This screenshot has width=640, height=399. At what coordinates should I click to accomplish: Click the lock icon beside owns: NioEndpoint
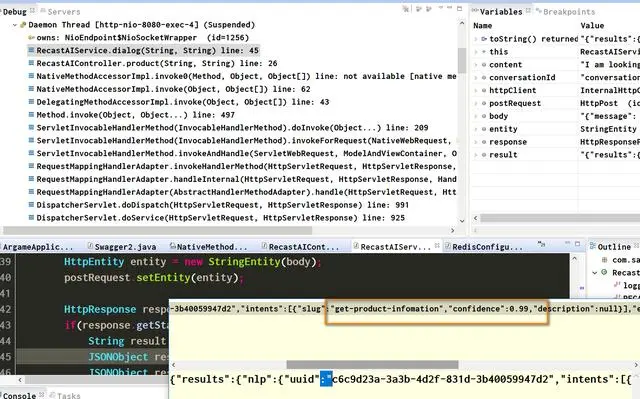pos(31,38)
